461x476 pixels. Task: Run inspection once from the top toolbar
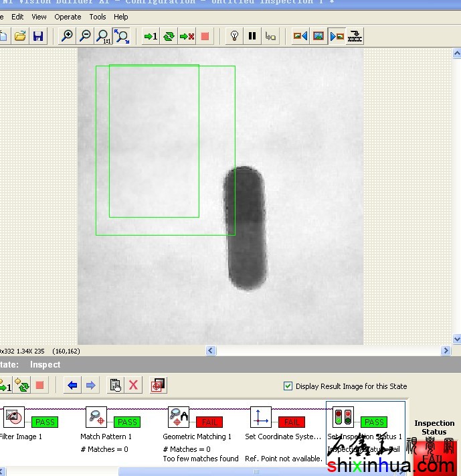coord(151,36)
